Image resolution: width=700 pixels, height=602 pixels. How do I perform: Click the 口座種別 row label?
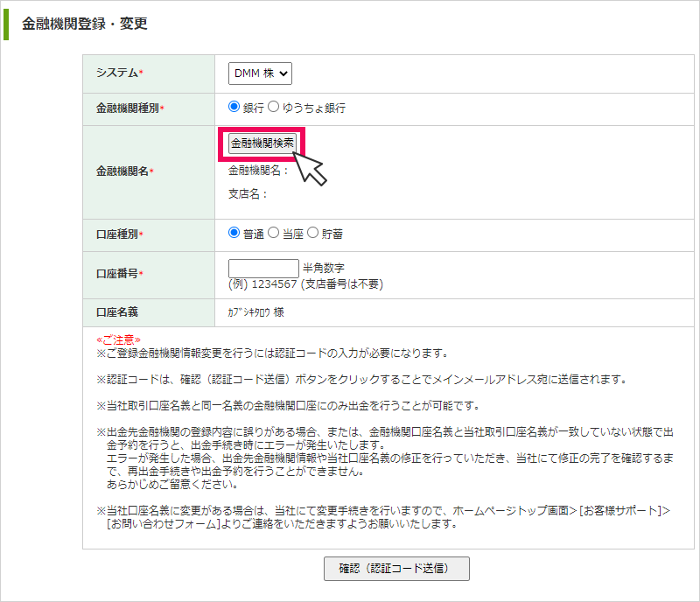[119, 234]
